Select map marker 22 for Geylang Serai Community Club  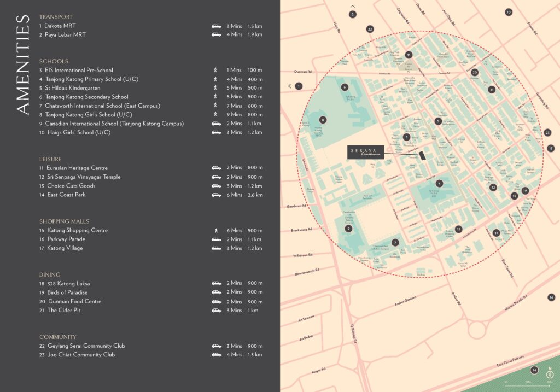click(x=370, y=29)
